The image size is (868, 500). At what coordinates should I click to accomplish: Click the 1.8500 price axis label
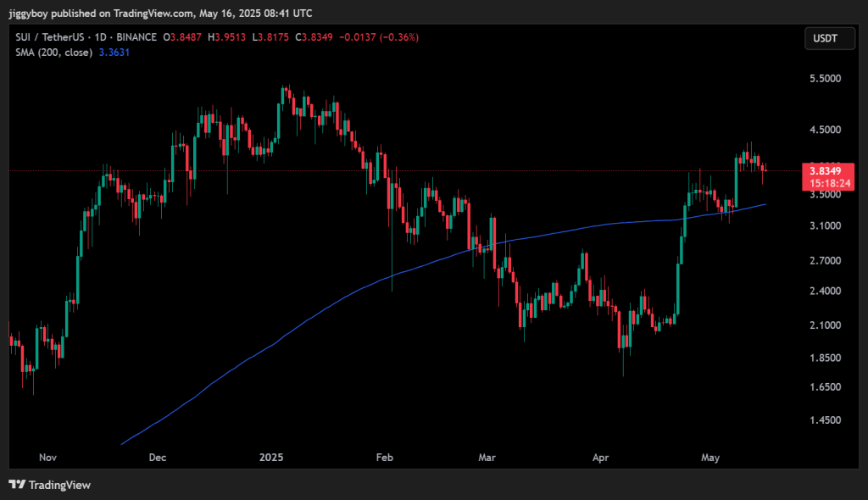click(x=825, y=358)
